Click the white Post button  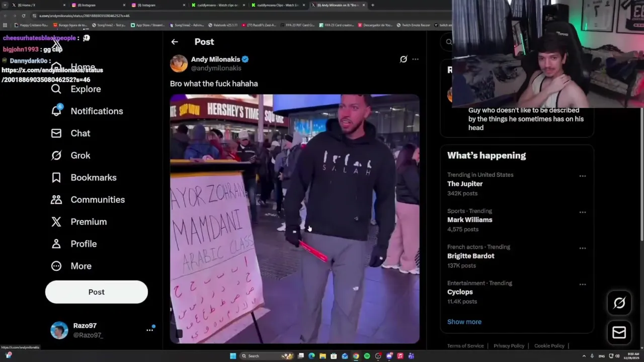click(97, 292)
